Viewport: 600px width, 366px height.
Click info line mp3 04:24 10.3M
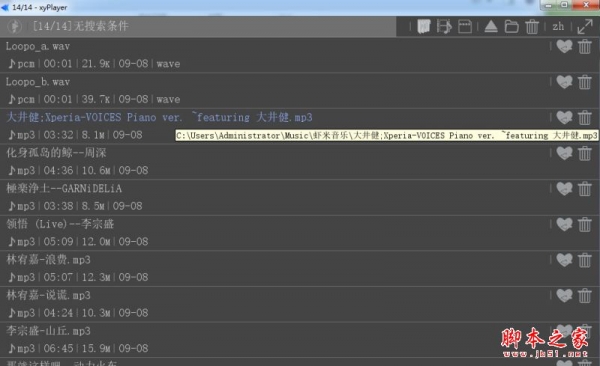78,313
